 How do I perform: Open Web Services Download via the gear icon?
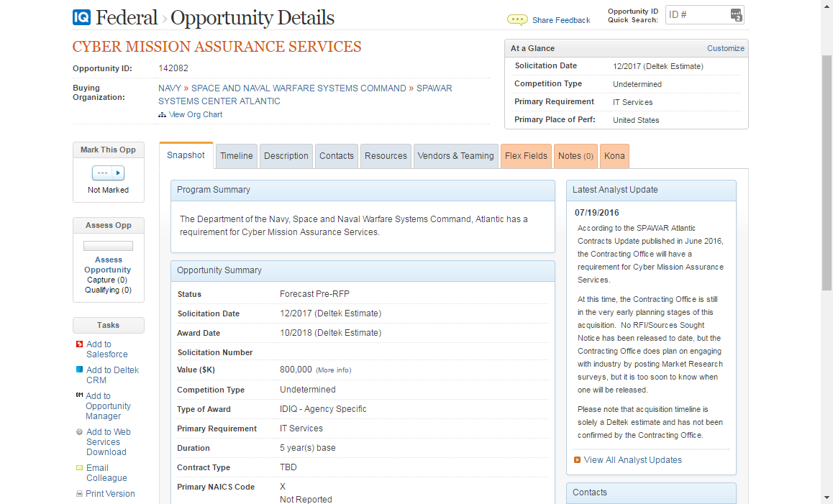pyautogui.click(x=79, y=431)
